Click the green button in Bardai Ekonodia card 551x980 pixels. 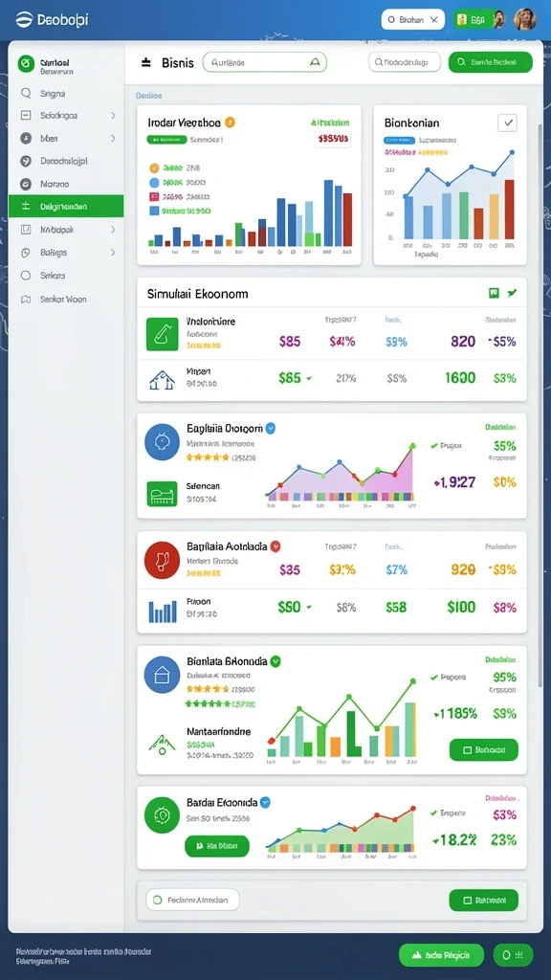coord(217,846)
